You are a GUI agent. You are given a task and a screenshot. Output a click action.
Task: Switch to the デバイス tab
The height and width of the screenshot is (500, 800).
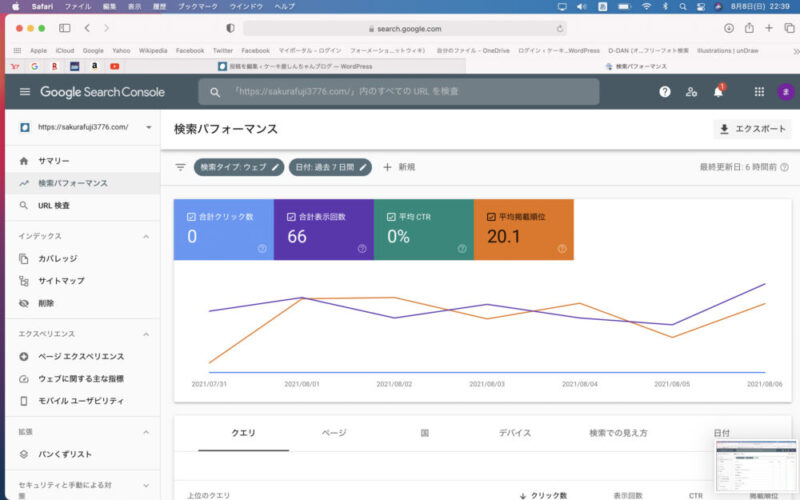515,433
